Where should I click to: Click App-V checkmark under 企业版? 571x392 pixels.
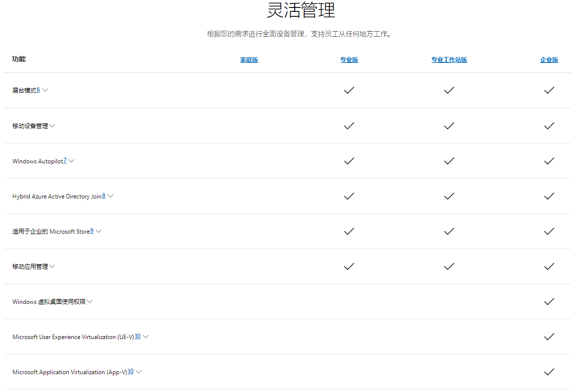click(549, 372)
